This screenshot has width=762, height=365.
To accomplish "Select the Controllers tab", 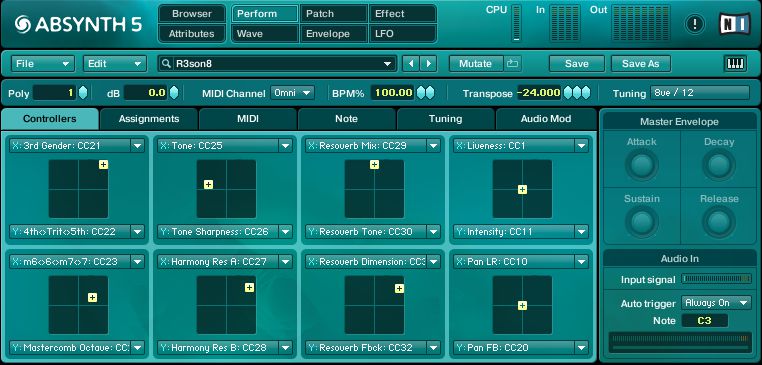I will (x=50, y=119).
